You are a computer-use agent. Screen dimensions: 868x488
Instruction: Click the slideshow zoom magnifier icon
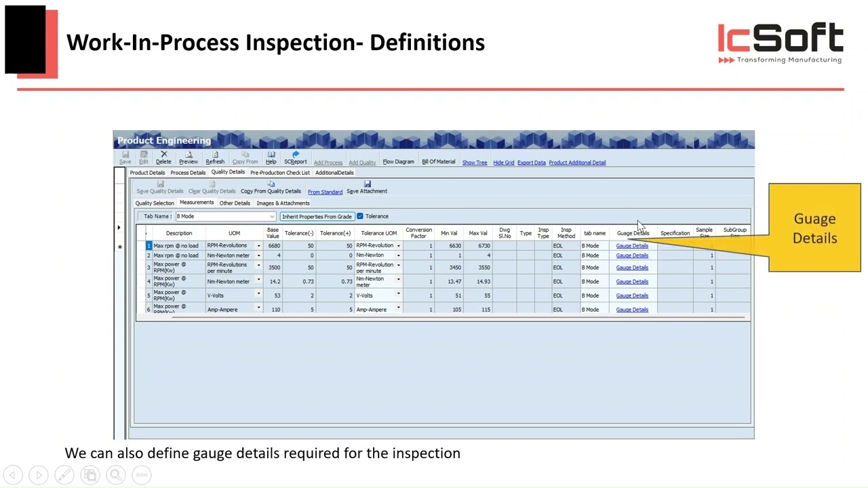coord(116,475)
